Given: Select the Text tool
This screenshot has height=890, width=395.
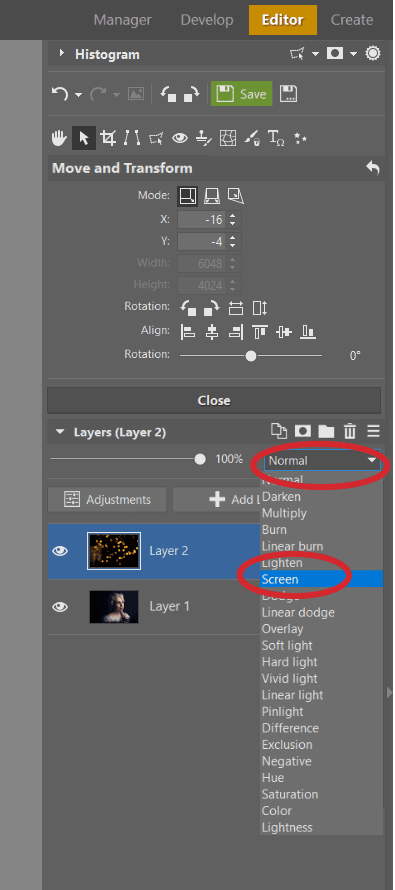Looking at the screenshot, I should tap(276, 138).
